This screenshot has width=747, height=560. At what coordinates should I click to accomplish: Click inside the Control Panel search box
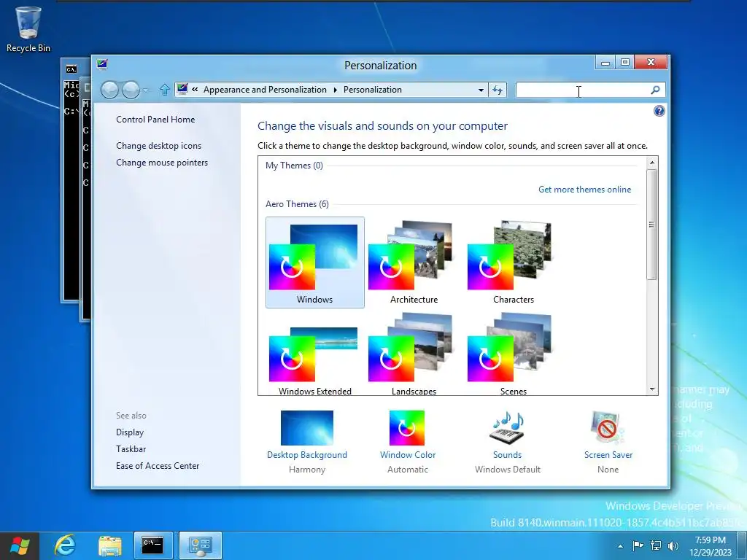coord(582,90)
